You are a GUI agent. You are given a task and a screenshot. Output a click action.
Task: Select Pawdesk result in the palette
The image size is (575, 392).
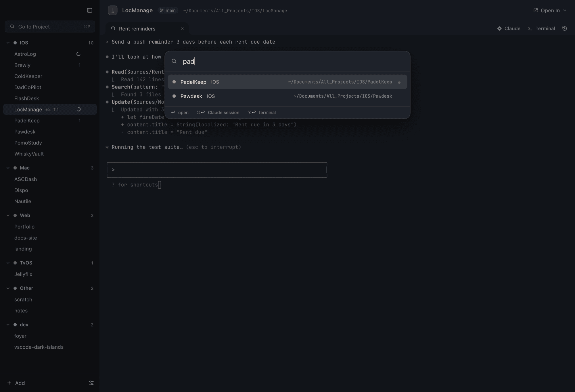[287, 96]
